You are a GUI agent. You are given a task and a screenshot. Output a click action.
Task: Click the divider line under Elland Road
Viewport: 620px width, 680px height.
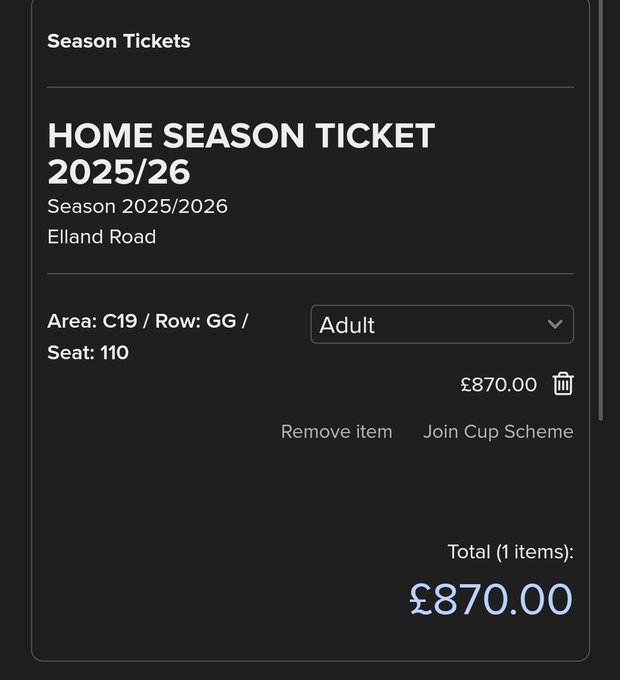310,273
